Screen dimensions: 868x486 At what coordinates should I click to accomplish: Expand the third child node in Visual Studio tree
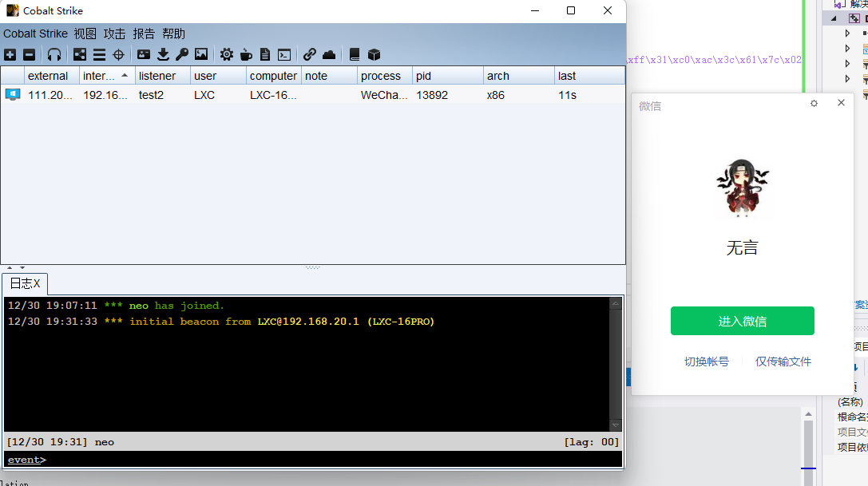click(x=847, y=64)
